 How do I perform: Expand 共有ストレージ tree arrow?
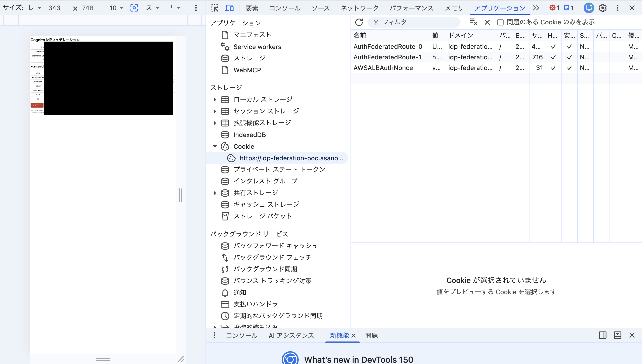(215, 193)
